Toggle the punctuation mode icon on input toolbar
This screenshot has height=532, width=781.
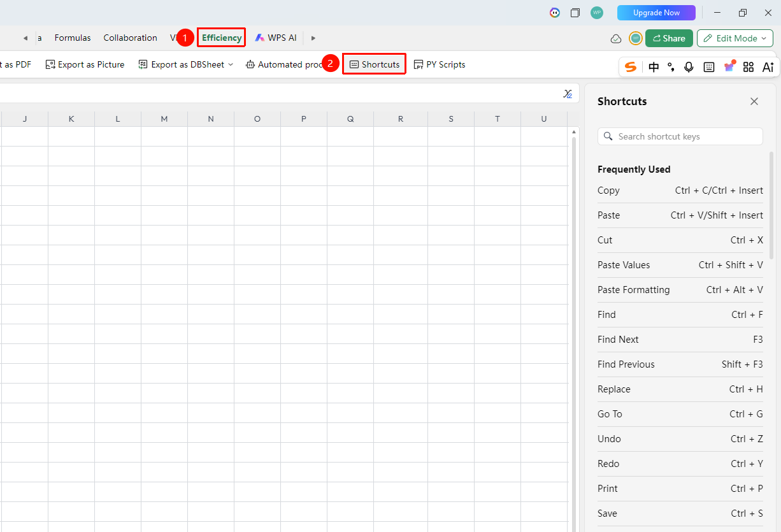coord(671,67)
